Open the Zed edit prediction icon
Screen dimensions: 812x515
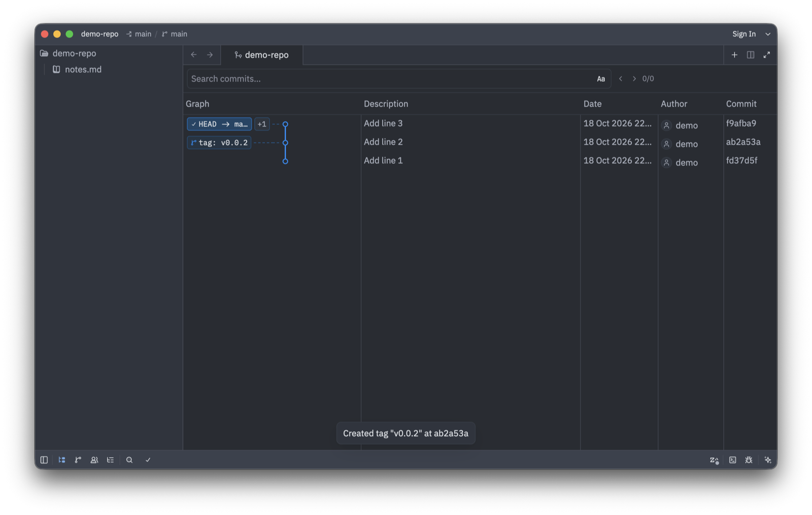[714, 460]
